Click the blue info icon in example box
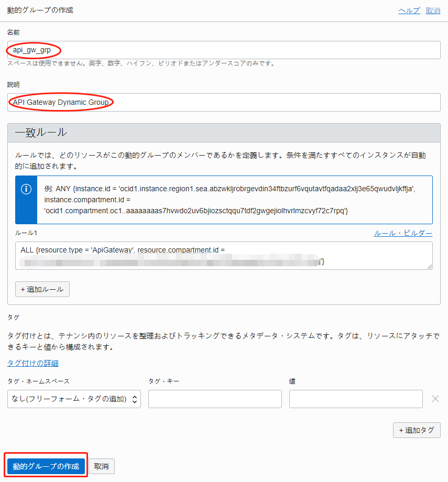Viewport: 448px width, 482px height. coord(26,190)
